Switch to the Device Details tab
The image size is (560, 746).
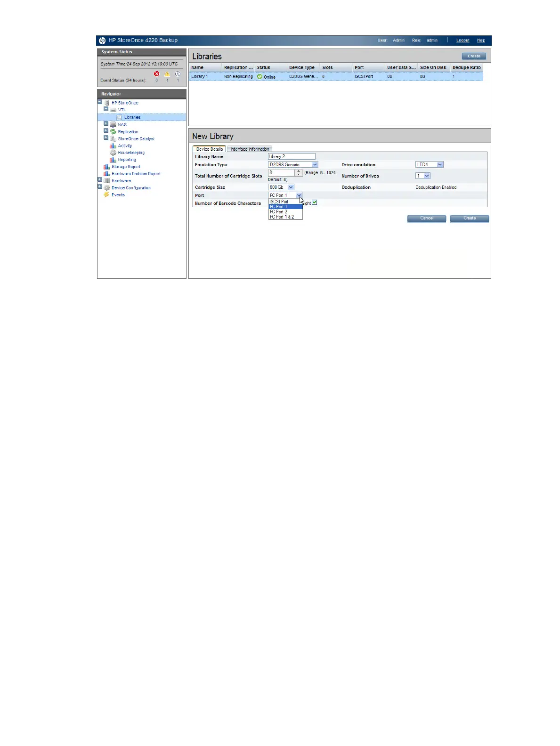click(x=210, y=149)
